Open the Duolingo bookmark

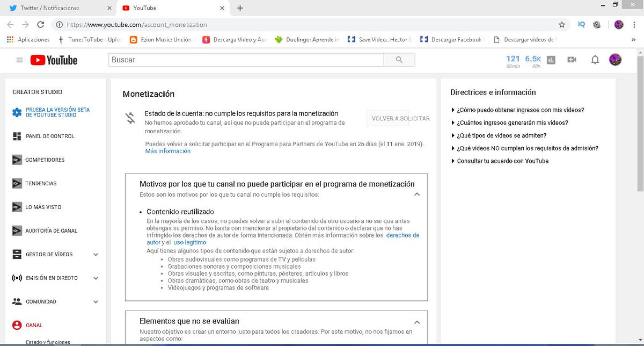tap(307, 40)
